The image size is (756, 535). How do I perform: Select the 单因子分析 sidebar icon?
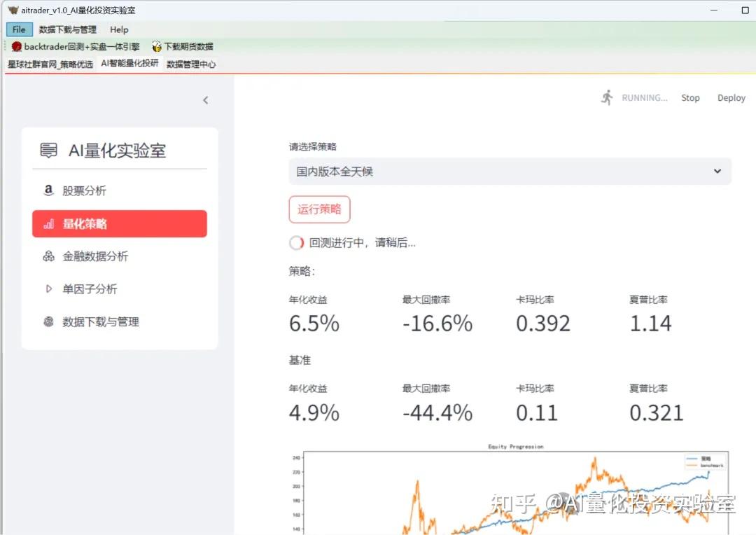coord(48,288)
